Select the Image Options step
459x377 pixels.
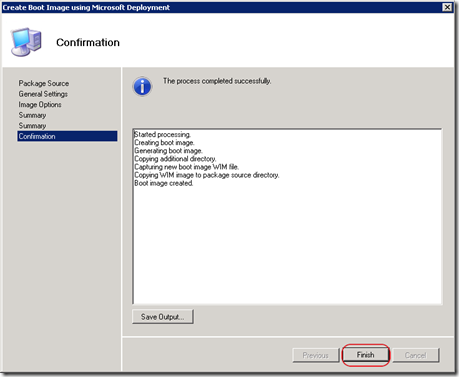point(40,105)
